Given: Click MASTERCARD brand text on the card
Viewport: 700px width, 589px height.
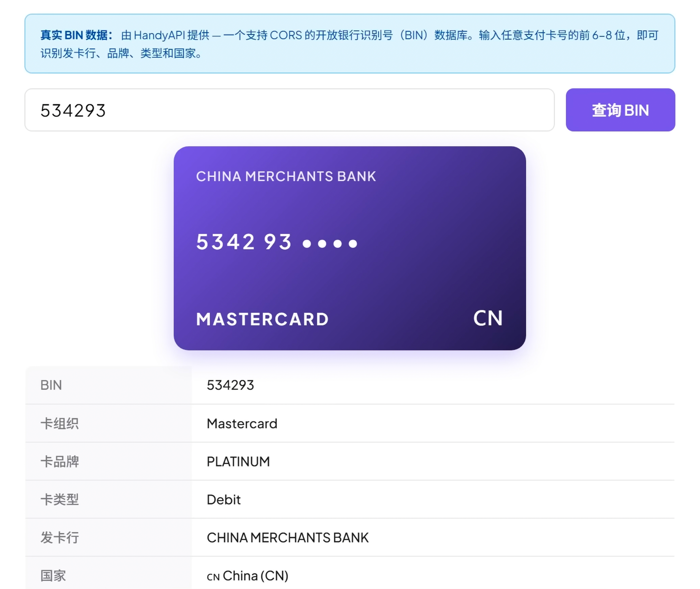Looking at the screenshot, I should 262,319.
